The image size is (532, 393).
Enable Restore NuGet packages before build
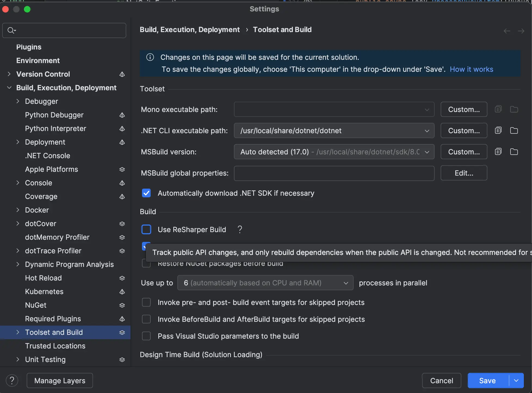146,263
